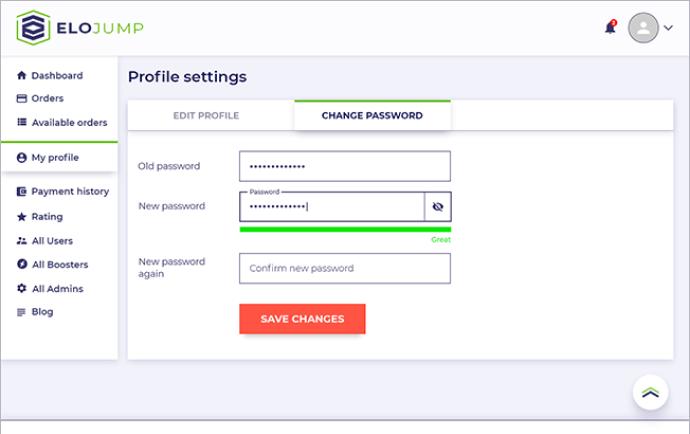
Task: Click the Orders card icon
Action: 21,99
